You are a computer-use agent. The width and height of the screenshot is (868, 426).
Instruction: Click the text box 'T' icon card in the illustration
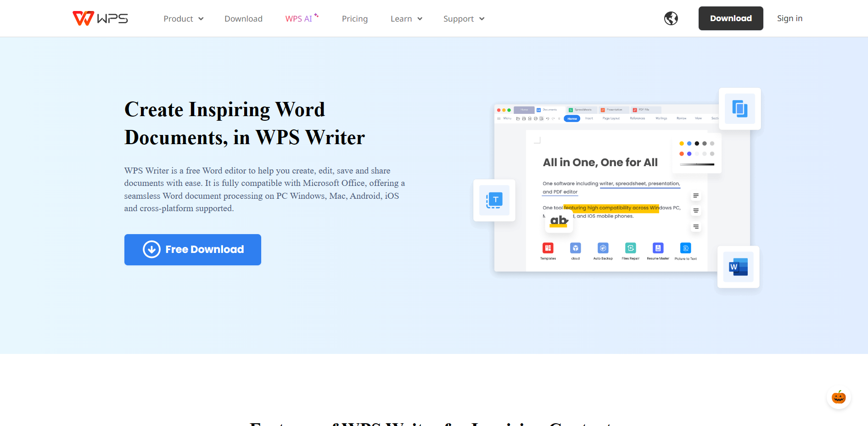point(494,200)
